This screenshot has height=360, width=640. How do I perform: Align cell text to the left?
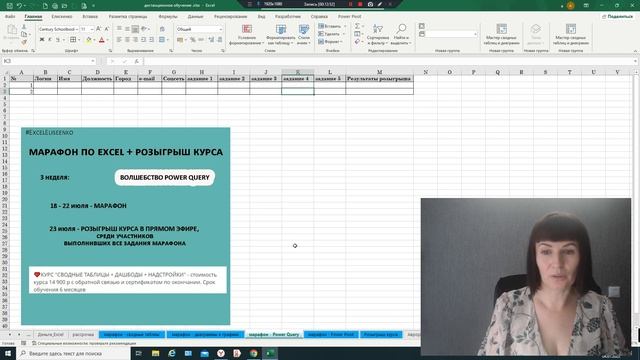[x=119, y=40]
